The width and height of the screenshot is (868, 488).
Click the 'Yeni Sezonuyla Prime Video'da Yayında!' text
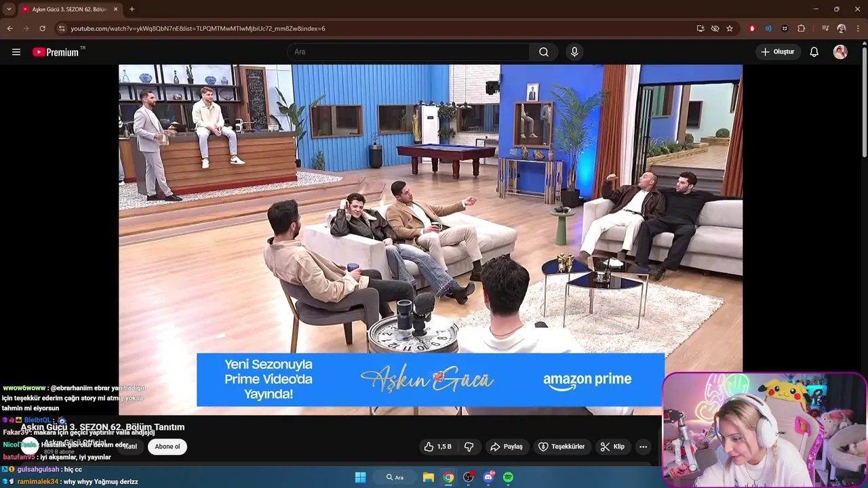[269, 379]
